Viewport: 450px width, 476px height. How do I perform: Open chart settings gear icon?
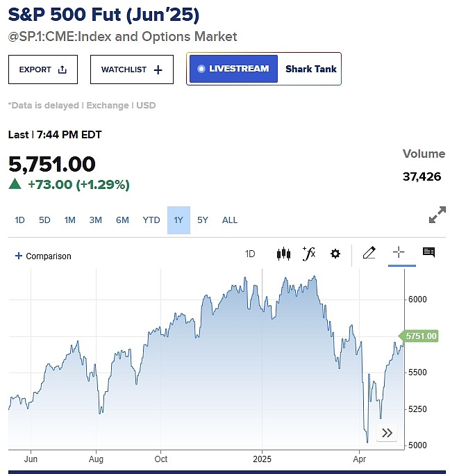(x=335, y=254)
